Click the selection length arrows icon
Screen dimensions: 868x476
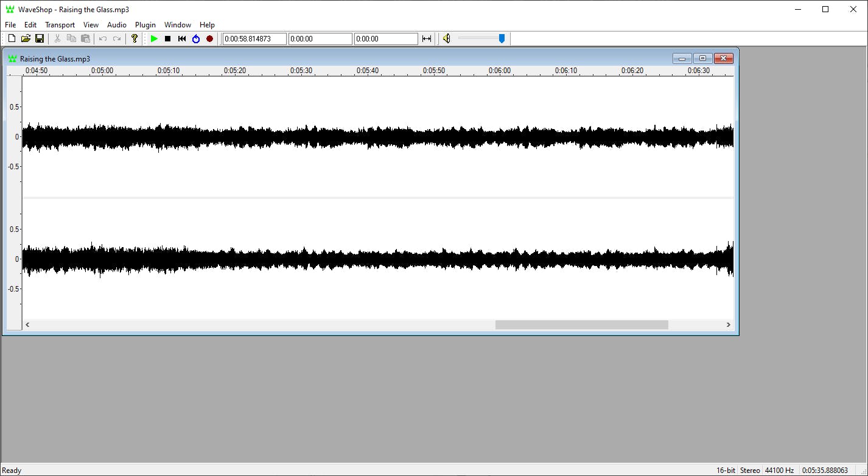pyautogui.click(x=427, y=39)
